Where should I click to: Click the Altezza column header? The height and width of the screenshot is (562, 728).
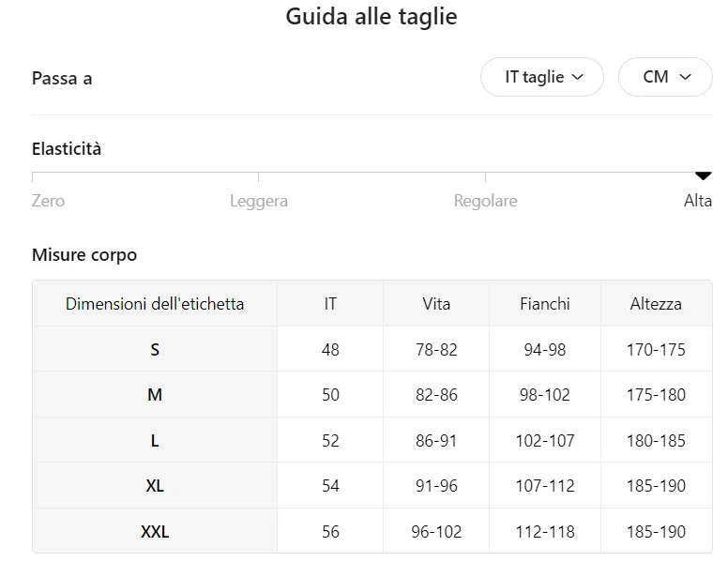pos(656,304)
